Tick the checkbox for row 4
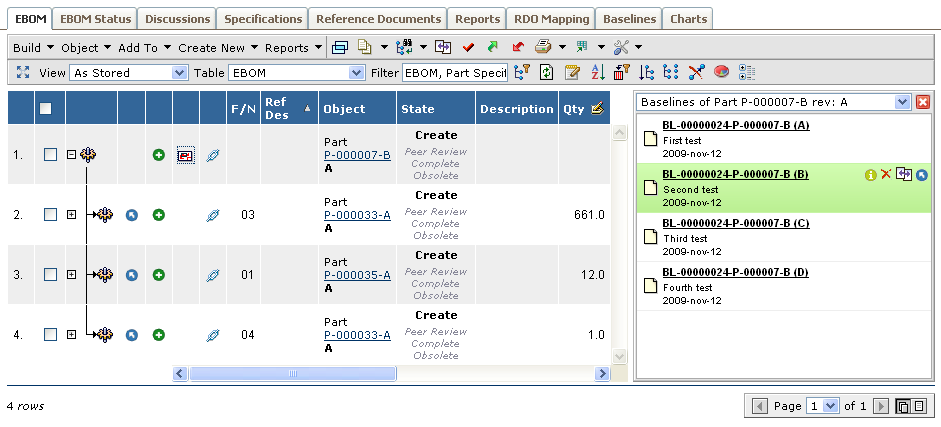This screenshot has width=941, height=427. click(x=50, y=335)
